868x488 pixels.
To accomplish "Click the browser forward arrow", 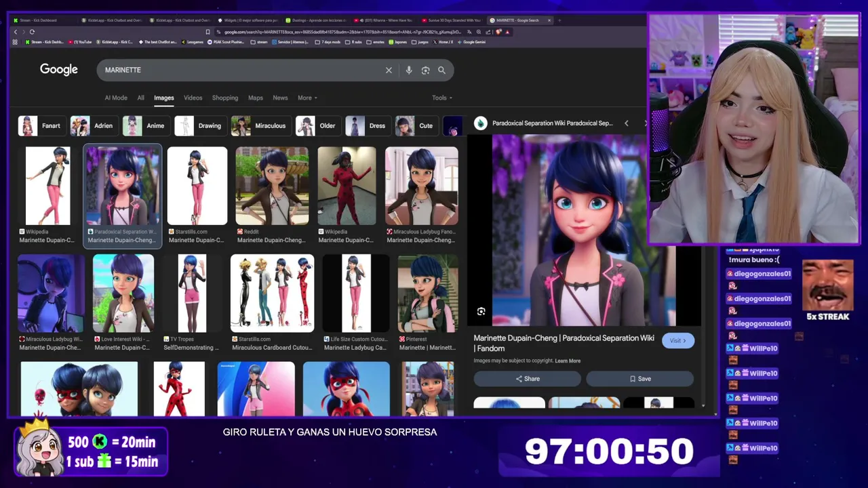I will pyautogui.click(x=24, y=32).
